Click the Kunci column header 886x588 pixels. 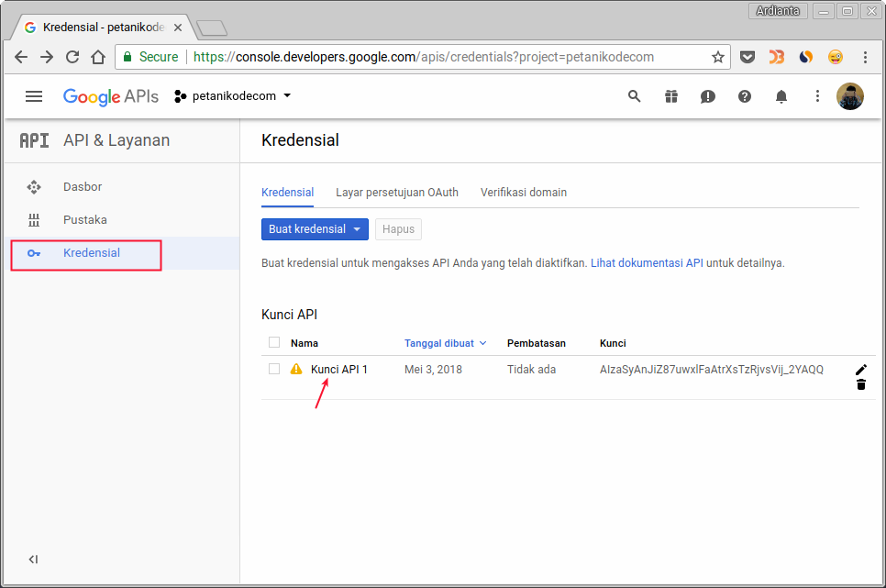[613, 343]
